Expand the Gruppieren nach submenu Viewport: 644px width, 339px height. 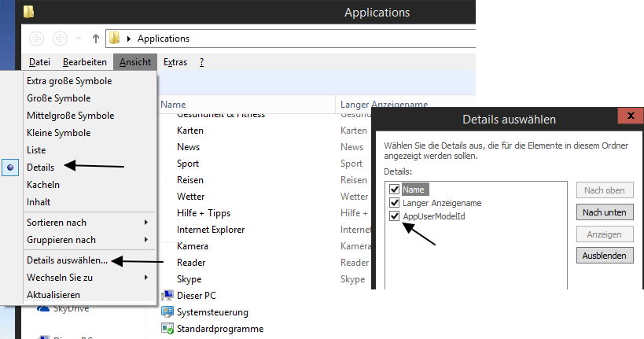click(88, 240)
